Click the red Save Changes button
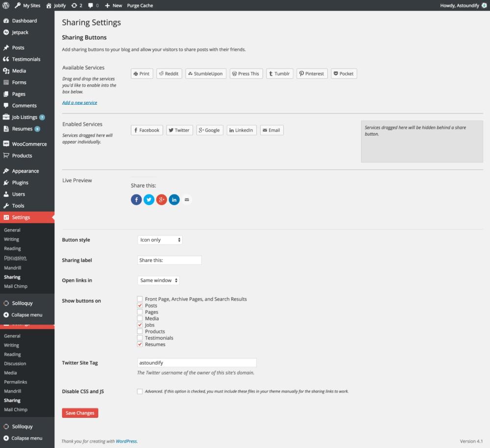 pos(80,413)
